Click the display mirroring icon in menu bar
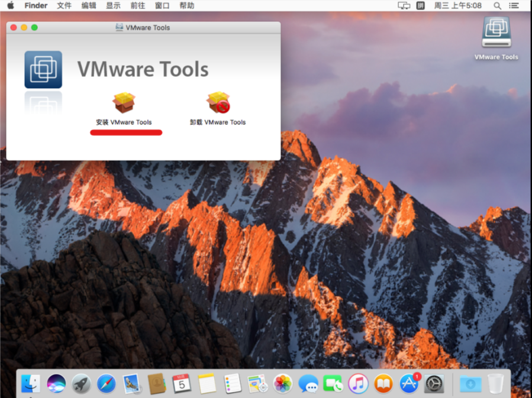532x398 pixels. 404,6
